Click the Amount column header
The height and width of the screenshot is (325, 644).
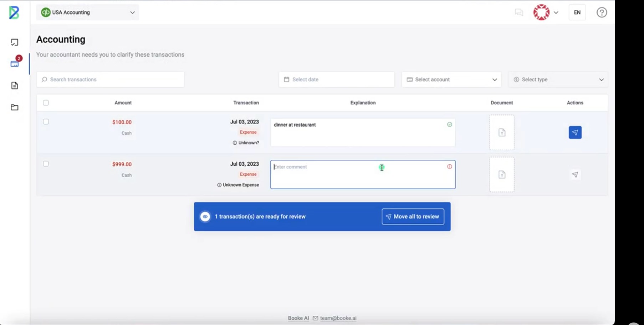coord(123,103)
